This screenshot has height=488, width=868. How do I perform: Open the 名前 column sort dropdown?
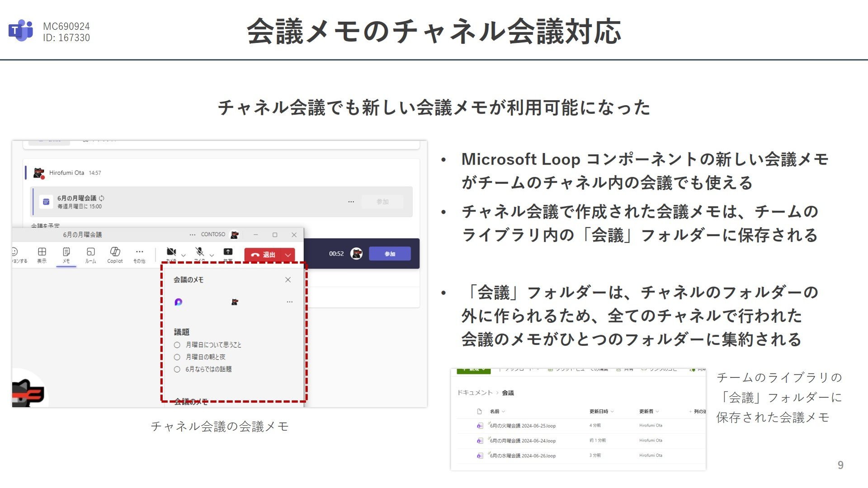tap(504, 411)
